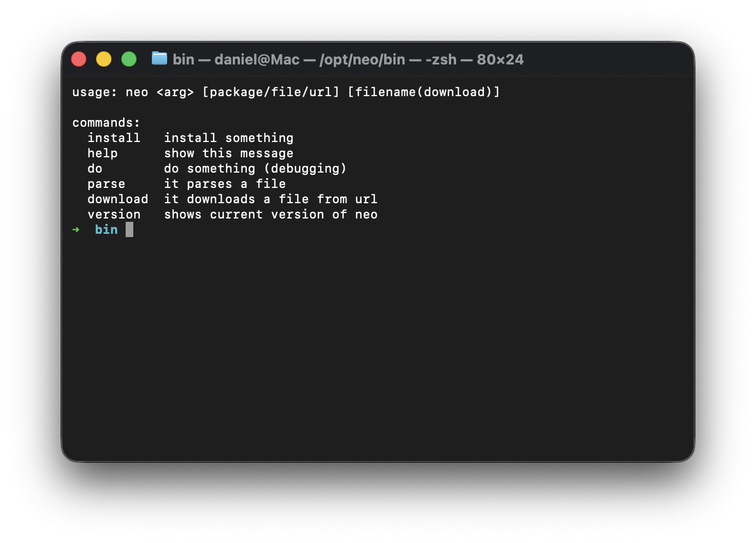The image size is (756, 543).
Task: Click the 'version' command name
Action: point(114,214)
